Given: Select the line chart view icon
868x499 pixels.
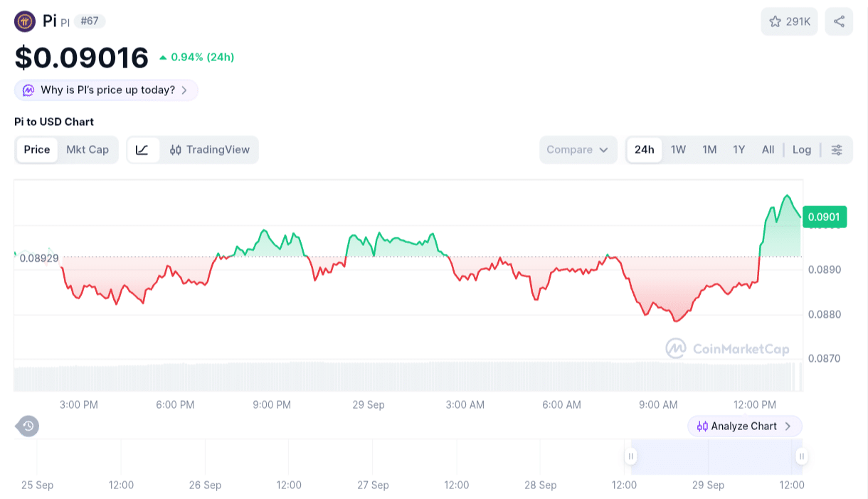Looking at the screenshot, I should pos(142,150).
